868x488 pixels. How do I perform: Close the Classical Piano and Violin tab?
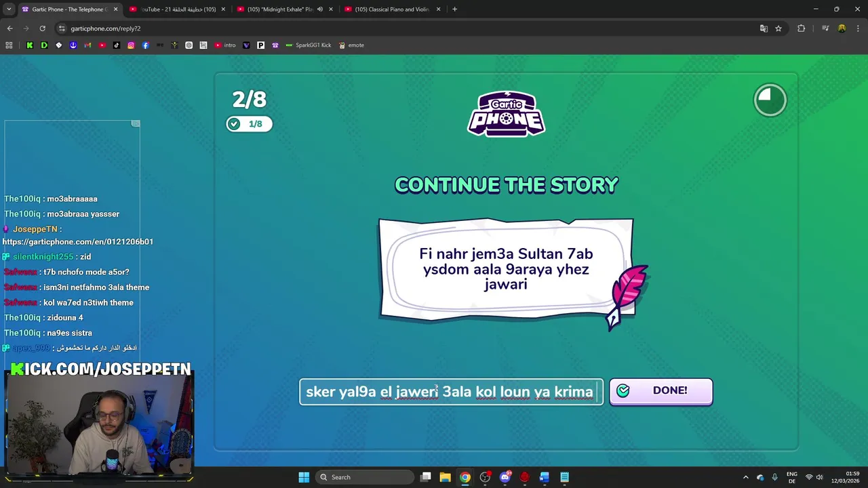(438, 9)
